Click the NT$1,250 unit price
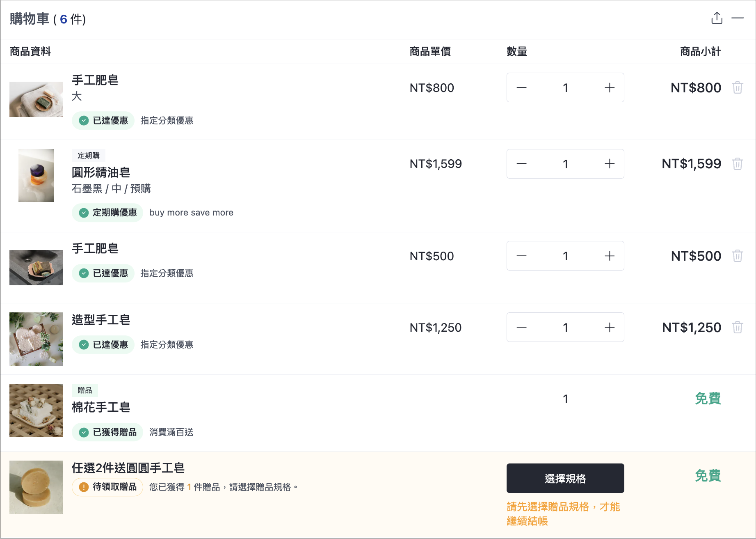The height and width of the screenshot is (539, 756). (436, 328)
